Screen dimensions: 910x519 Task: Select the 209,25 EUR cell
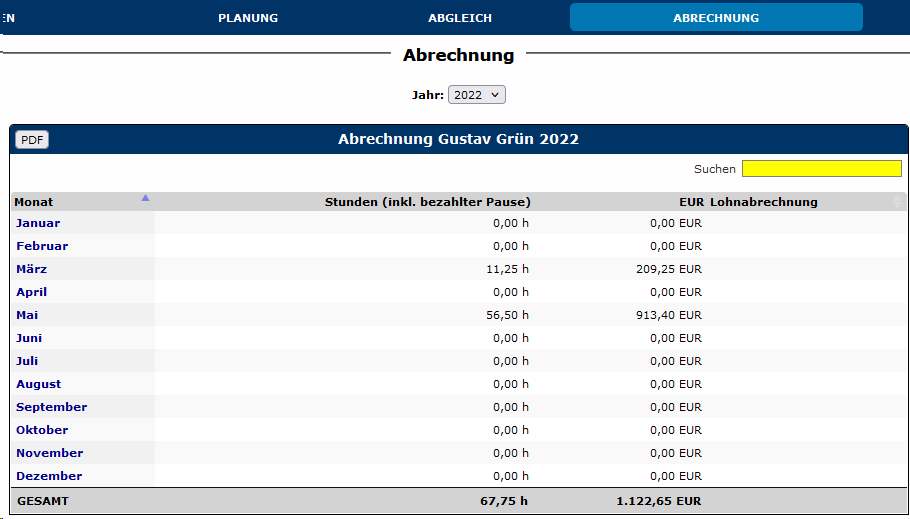pos(669,269)
